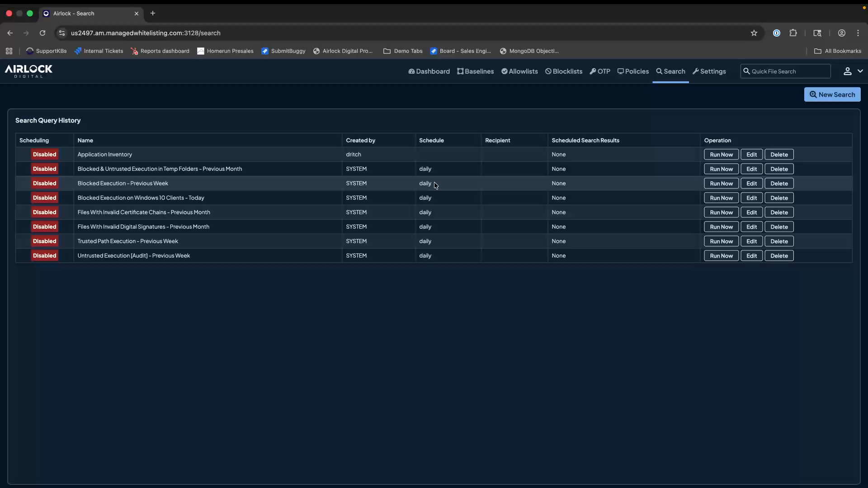This screenshot has width=868, height=488.
Task: Open Allowlists from the navigation bar
Action: coord(519,71)
